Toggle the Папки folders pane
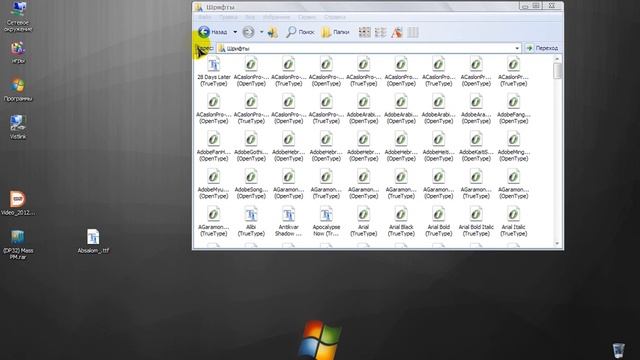Screen dimensions: 640x360 335,32
